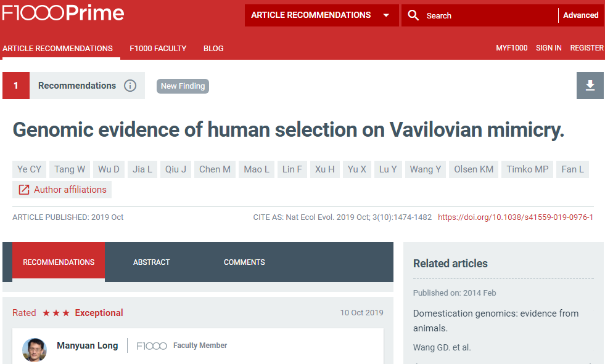
Task: Click Manyuan Long's profile photo
Action: 35,350
